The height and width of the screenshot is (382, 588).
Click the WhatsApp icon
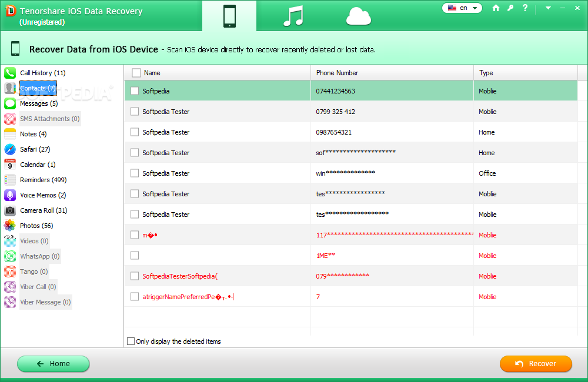coord(10,256)
